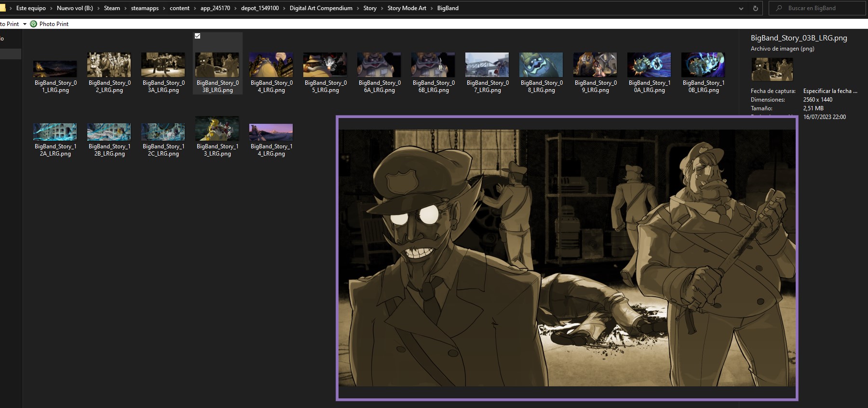The image size is (868, 408).
Task: Go up to the Story folder breadcrumb
Action: pos(370,8)
